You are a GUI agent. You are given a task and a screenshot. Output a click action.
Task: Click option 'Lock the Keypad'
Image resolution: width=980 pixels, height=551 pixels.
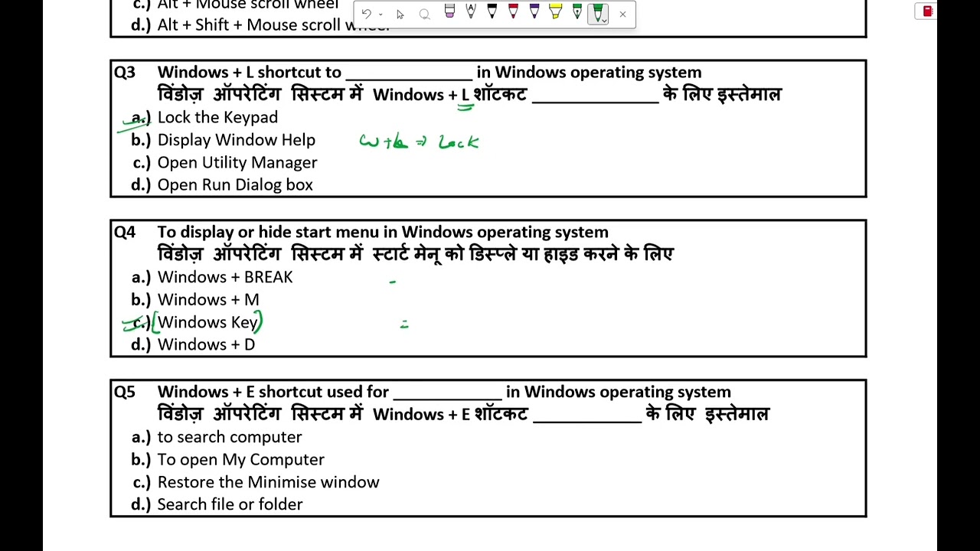[217, 117]
